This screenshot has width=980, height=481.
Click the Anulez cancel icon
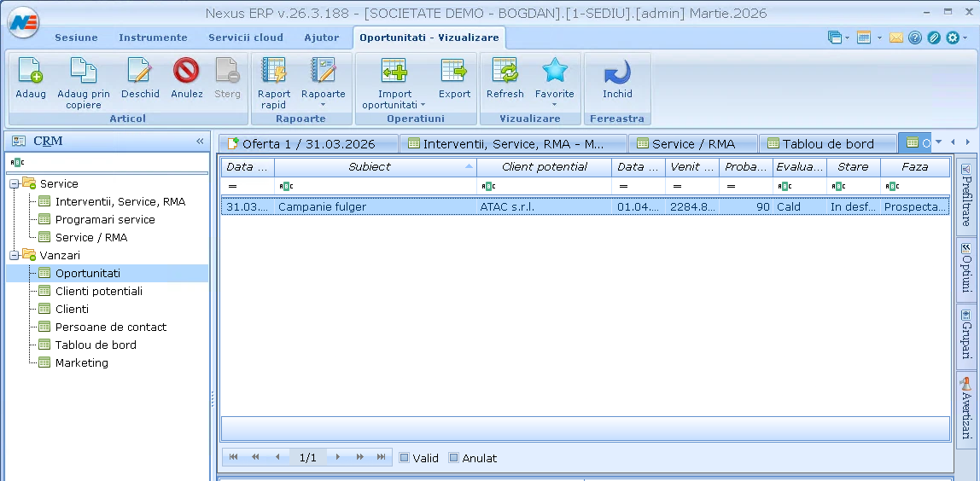click(x=186, y=72)
